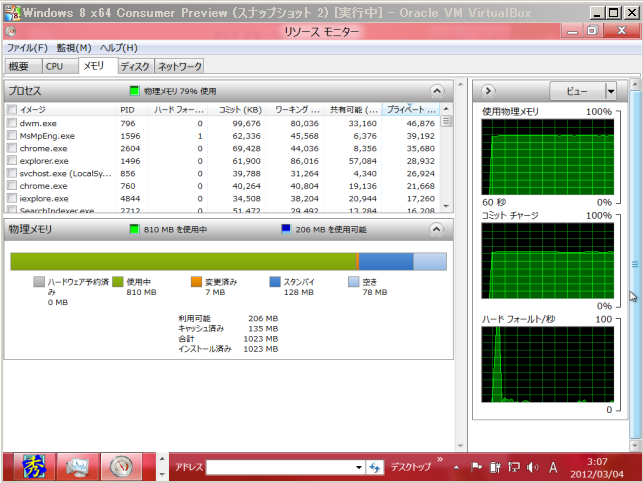Sort by コミット (KB) column header

coord(240,109)
